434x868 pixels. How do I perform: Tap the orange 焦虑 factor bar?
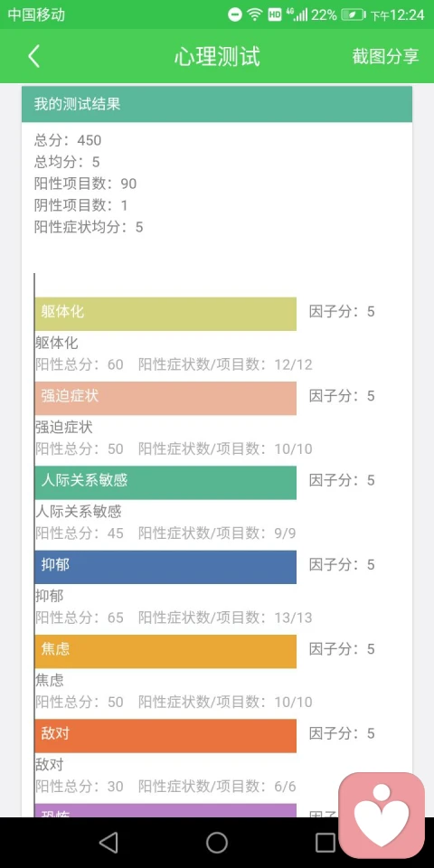[165, 651]
